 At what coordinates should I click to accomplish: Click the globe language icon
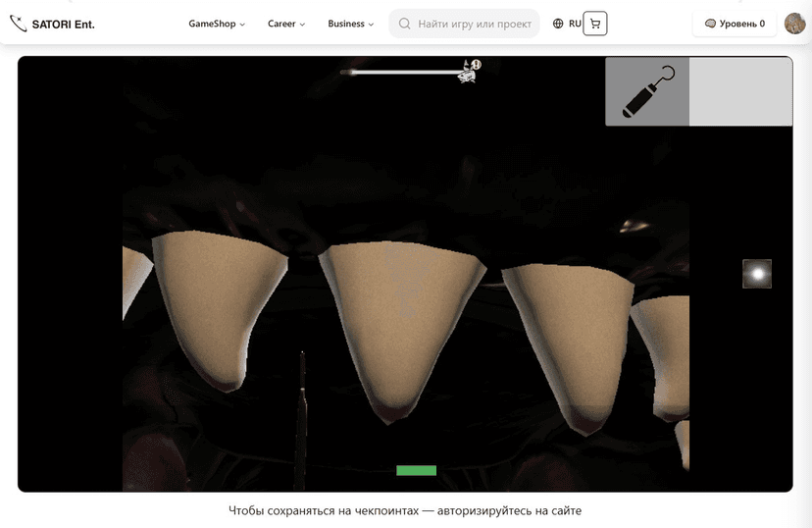pyautogui.click(x=558, y=24)
